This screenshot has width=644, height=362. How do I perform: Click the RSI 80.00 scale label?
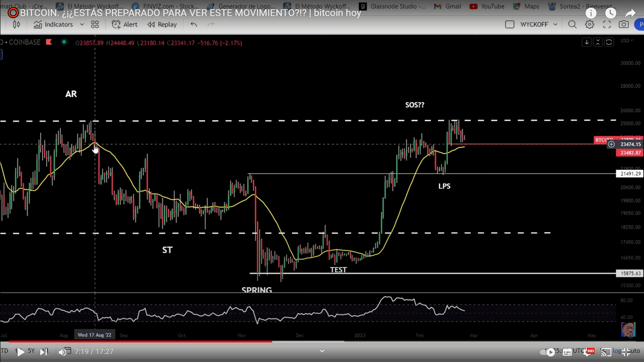(626, 300)
